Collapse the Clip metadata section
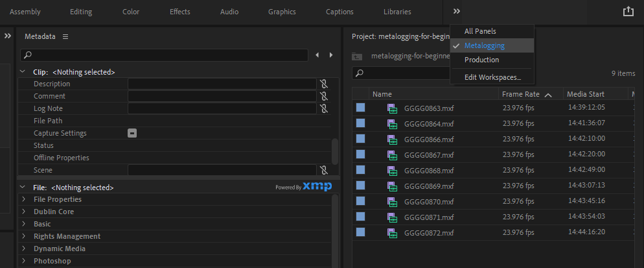Screen dimensions: 644x268 (23, 72)
